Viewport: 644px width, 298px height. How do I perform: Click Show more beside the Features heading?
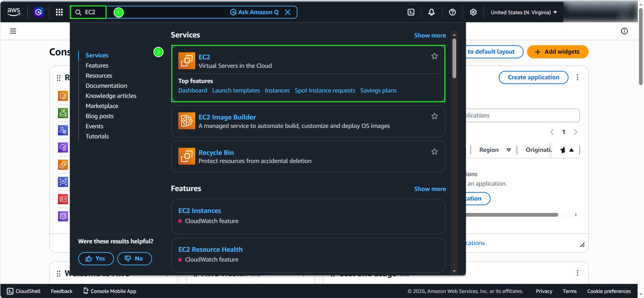coord(430,189)
